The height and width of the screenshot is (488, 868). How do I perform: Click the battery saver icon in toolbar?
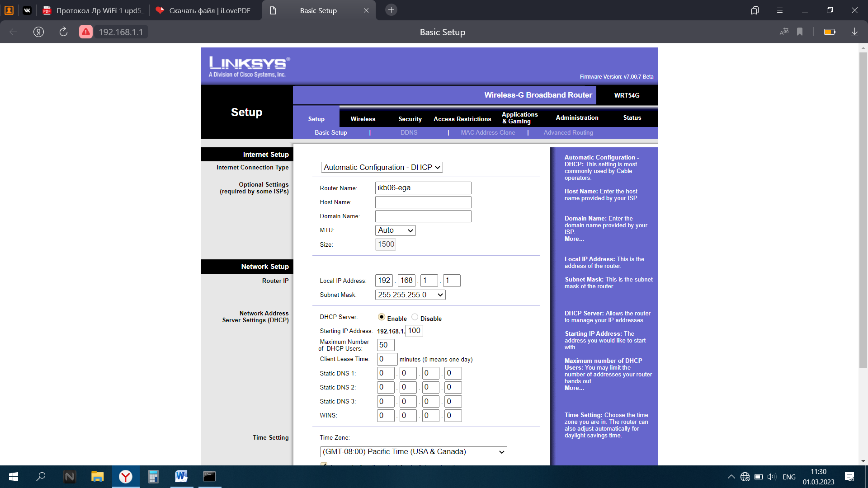[x=830, y=32]
